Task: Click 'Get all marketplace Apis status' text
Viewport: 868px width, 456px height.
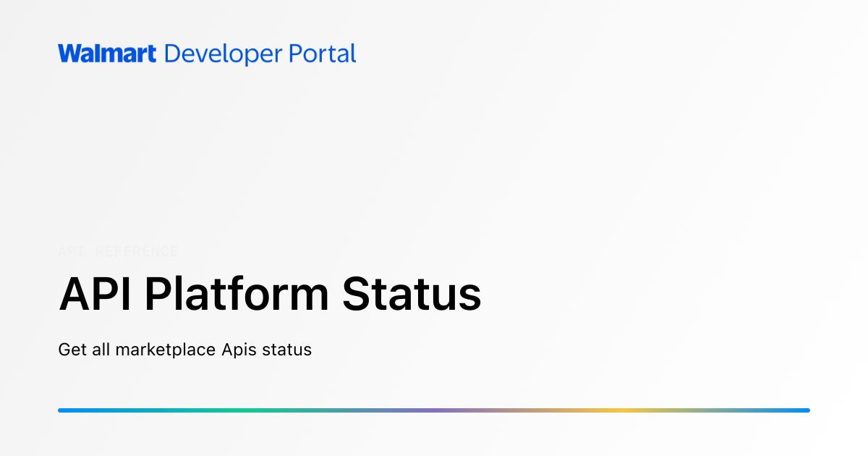Action: 184,350
